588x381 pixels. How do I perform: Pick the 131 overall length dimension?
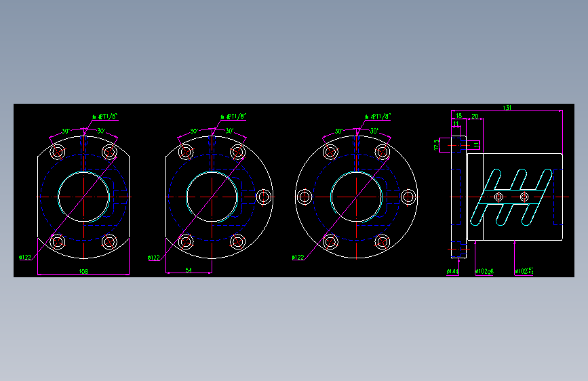click(x=507, y=108)
